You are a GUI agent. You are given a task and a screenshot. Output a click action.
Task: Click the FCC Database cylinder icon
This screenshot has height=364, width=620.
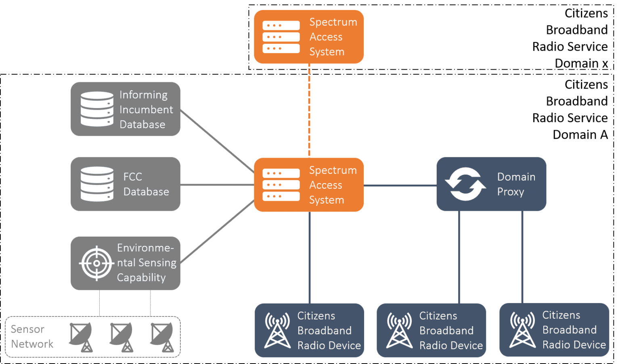[x=97, y=184]
